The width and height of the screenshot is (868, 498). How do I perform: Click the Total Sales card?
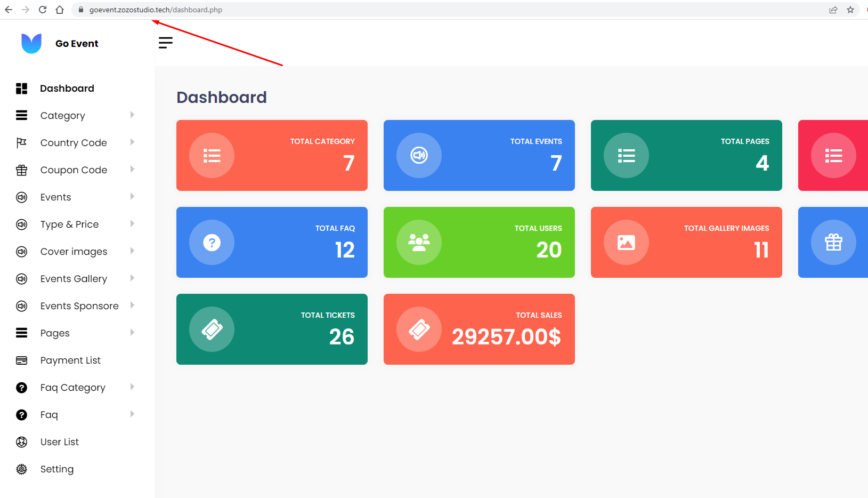point(479,330)
